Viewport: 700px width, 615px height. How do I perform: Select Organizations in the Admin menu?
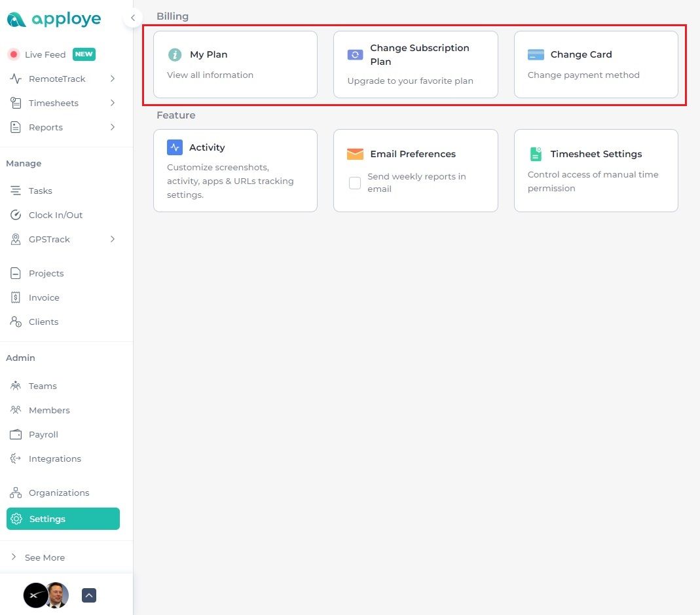tap(59, 493)
